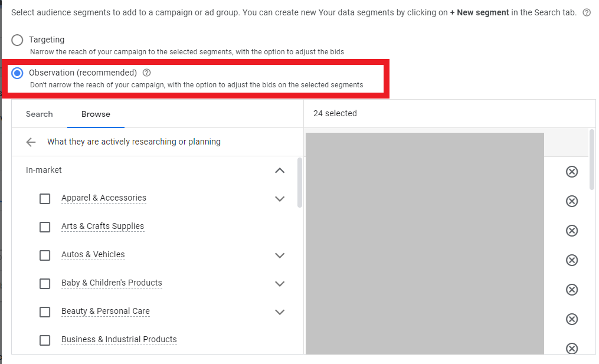The image size is (599, 364).
Task: Switch to the Search tab
Action: coord(39,114)
